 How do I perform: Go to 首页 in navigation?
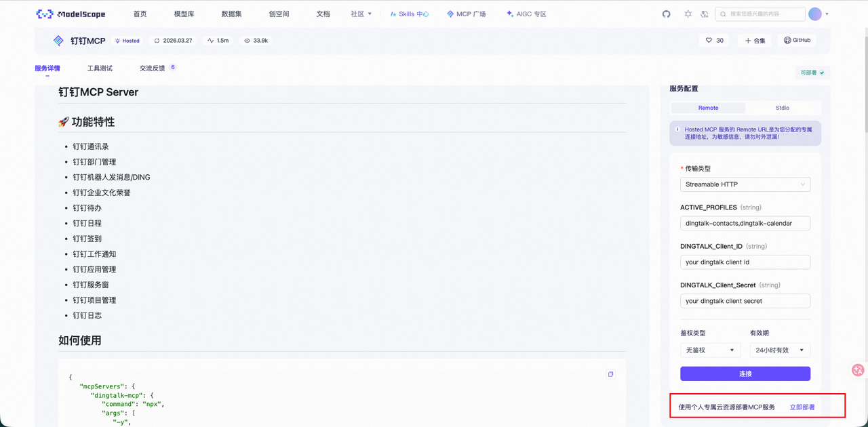coord(140,14)
